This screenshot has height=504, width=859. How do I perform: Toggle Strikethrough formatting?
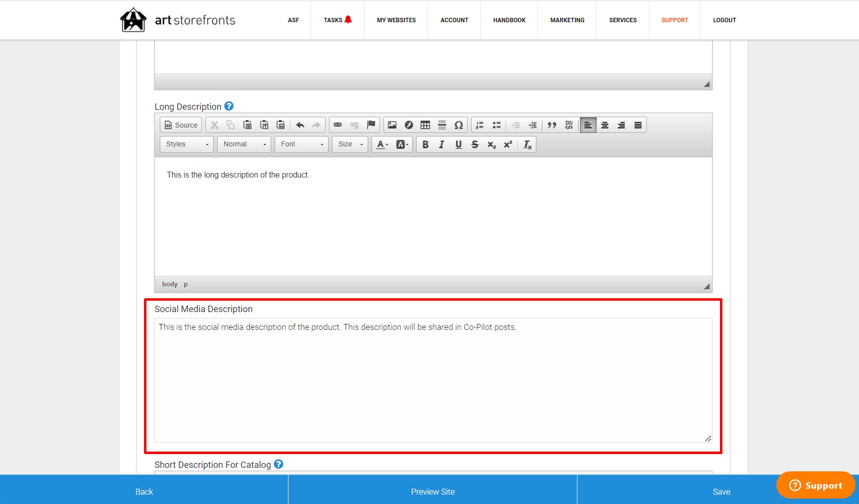pos(475,144)
